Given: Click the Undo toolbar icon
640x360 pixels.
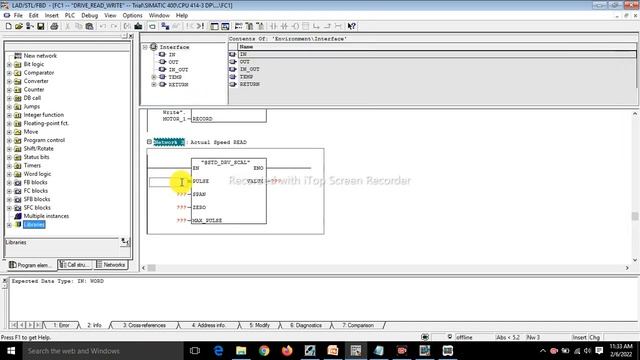Looking at the screenshot, I should 102,26.
